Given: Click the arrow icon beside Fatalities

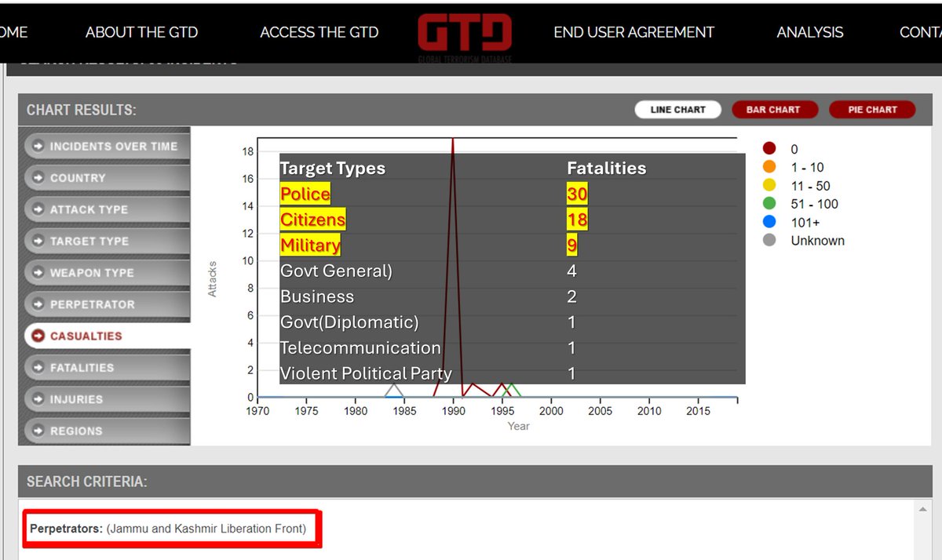Looking at the screenshot, I should pos(37,367).
